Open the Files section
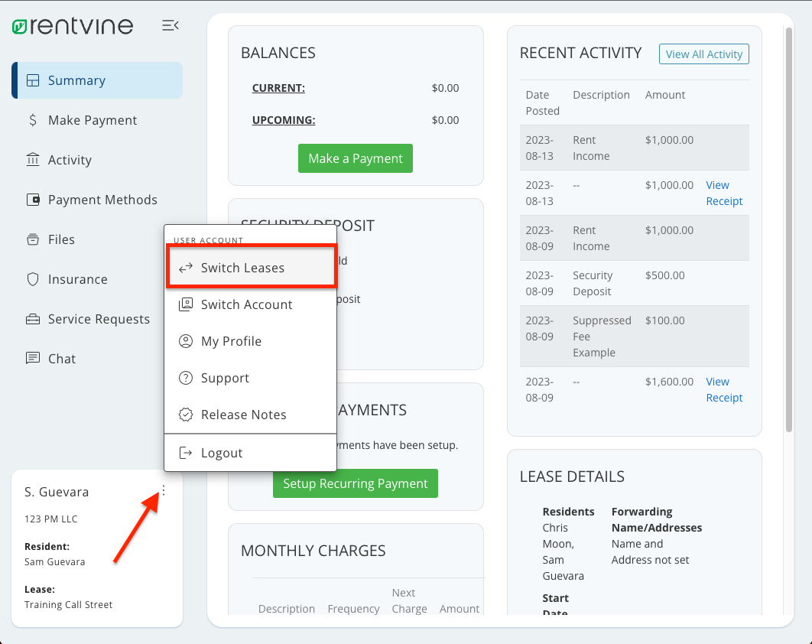Image resolution: width=812 pixels, height=644 pixels. pyautogui.click(x=61, y=239)
